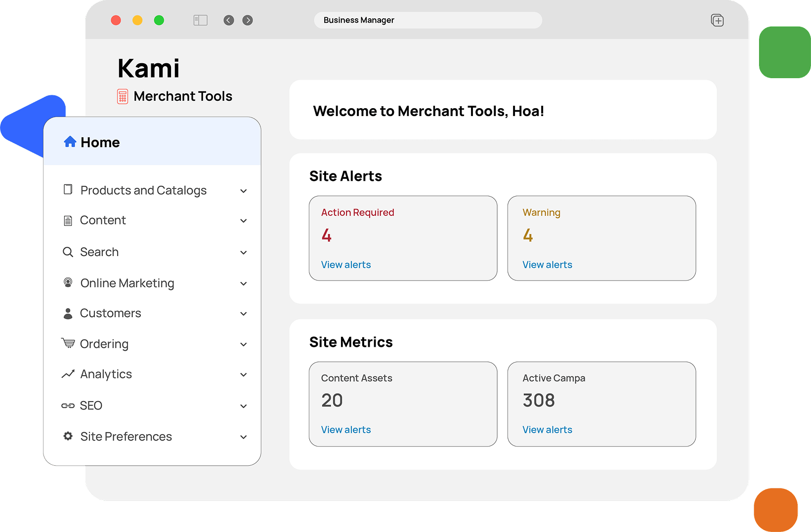Go back with the browser back arrow
This screenshot has width=811, height=532.
tap(229, 20)
